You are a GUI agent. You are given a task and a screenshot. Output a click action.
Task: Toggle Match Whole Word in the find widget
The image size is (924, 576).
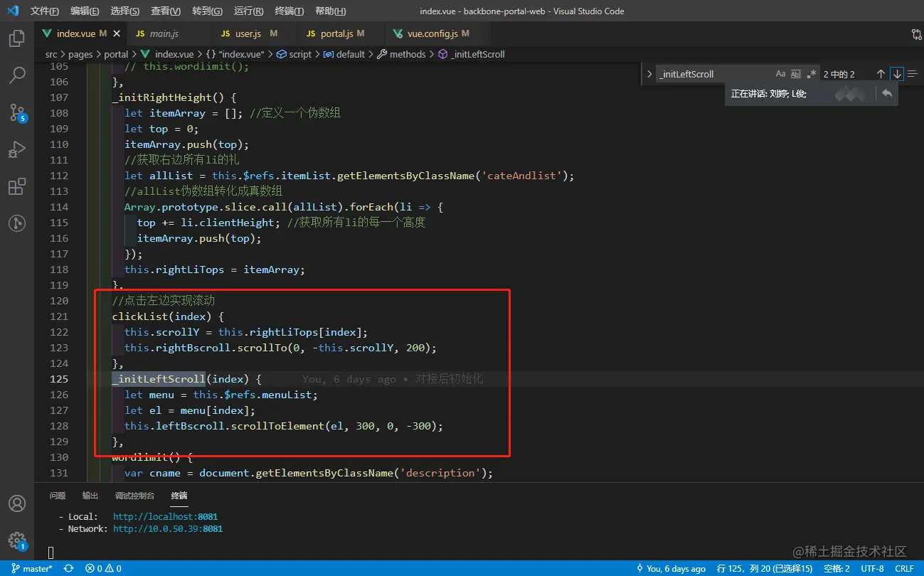coord(796,74)
